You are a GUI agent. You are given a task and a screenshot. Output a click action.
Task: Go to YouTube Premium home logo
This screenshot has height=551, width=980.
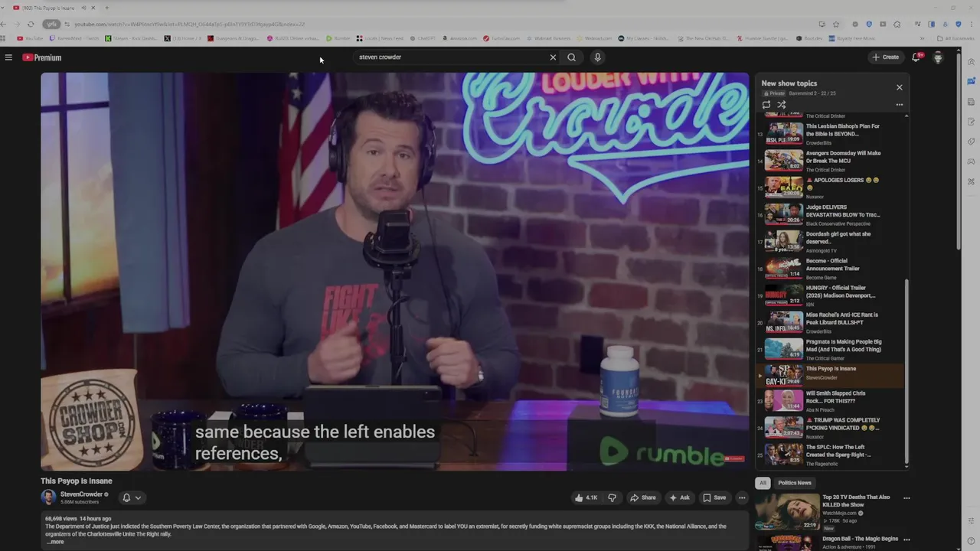point(41,57)
